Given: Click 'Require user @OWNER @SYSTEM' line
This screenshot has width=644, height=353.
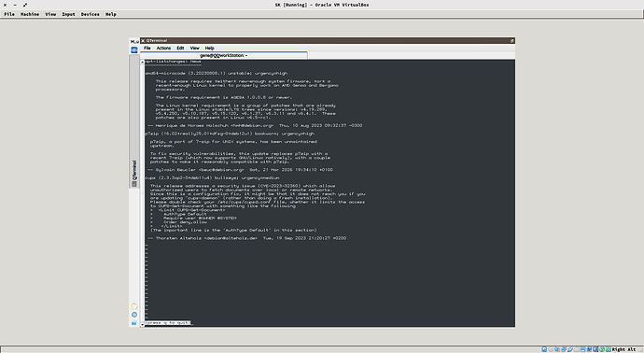Looking at the screenshot, I should click(x=200, y=218).
